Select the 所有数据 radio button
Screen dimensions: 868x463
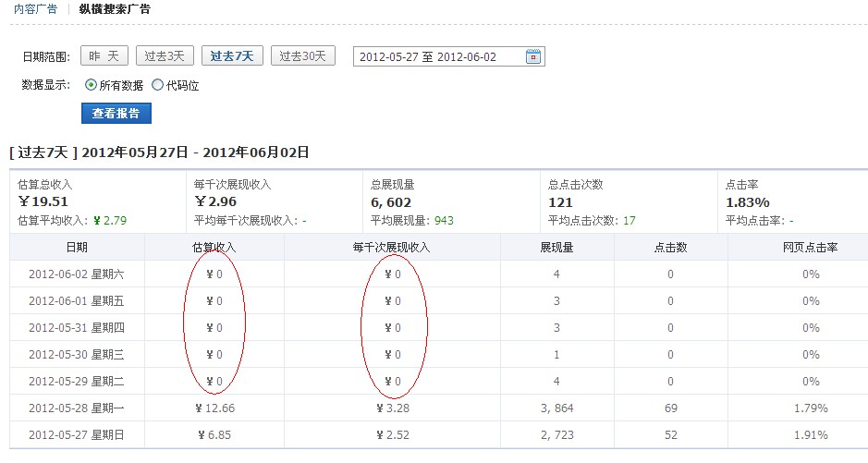coord(91,85)
